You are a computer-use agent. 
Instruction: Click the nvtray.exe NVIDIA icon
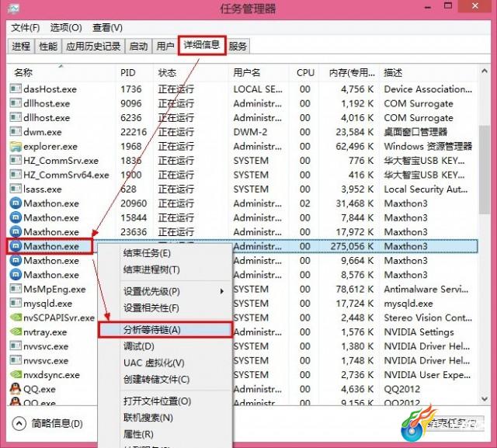[16, 332]
